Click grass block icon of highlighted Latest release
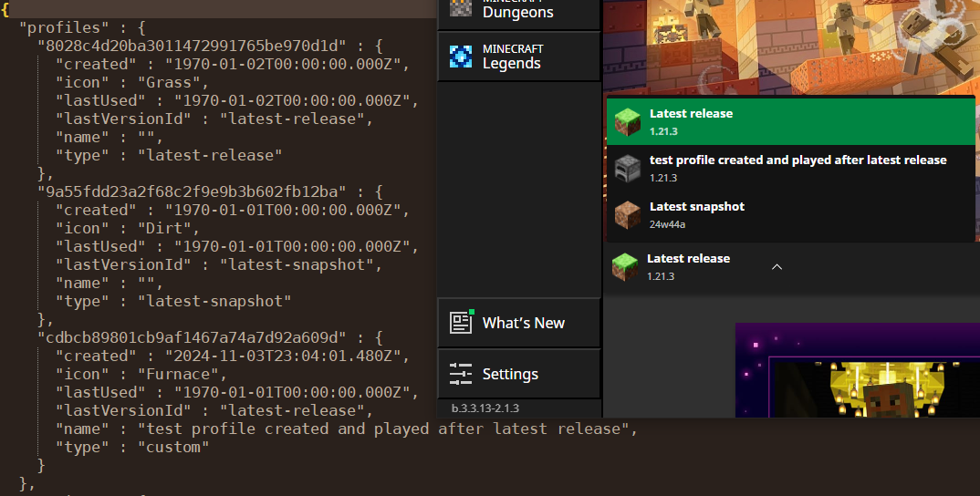Screen dimensions: 980x496 pyautogui.click(x=627, y=122)
